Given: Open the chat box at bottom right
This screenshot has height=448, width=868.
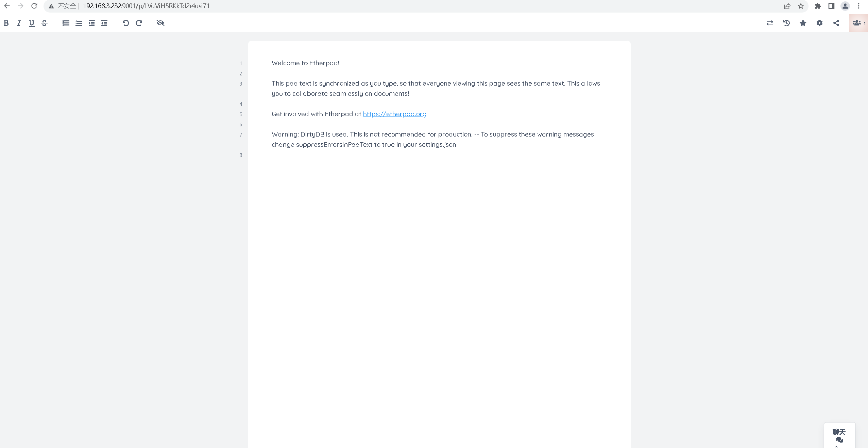Looking at the screenshot, I should point(839,435).
